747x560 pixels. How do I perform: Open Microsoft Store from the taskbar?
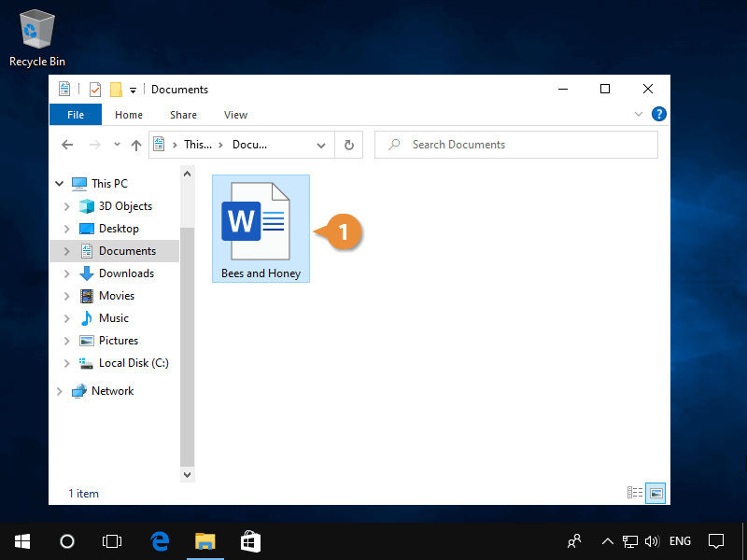click(249, 540)
